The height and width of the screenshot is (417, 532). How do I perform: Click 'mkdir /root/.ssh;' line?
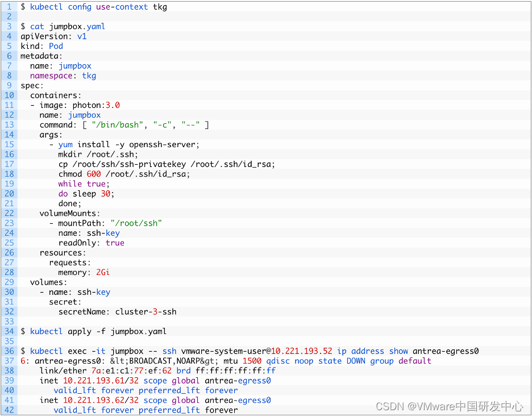click(x=98, y=155)
